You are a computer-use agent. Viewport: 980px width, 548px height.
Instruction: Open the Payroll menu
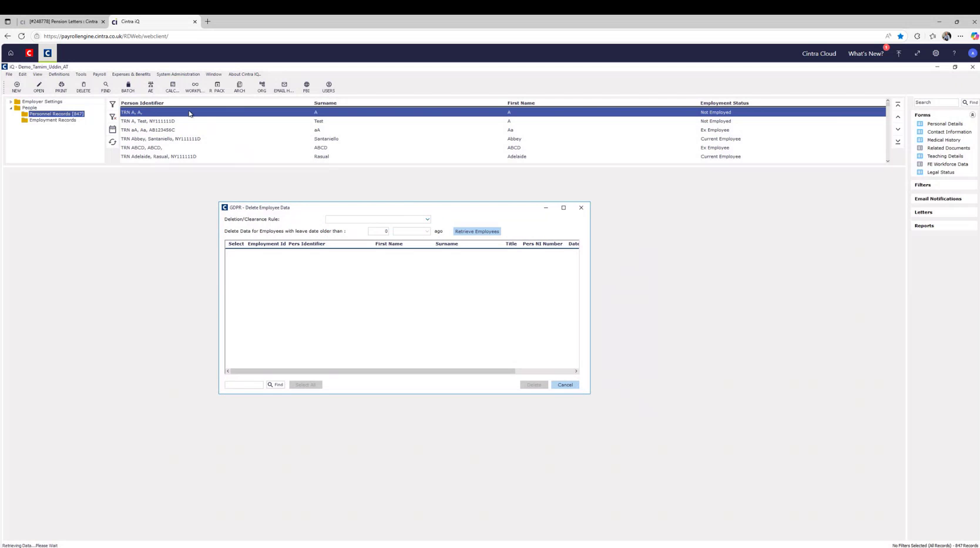click(x=99, y=74)
